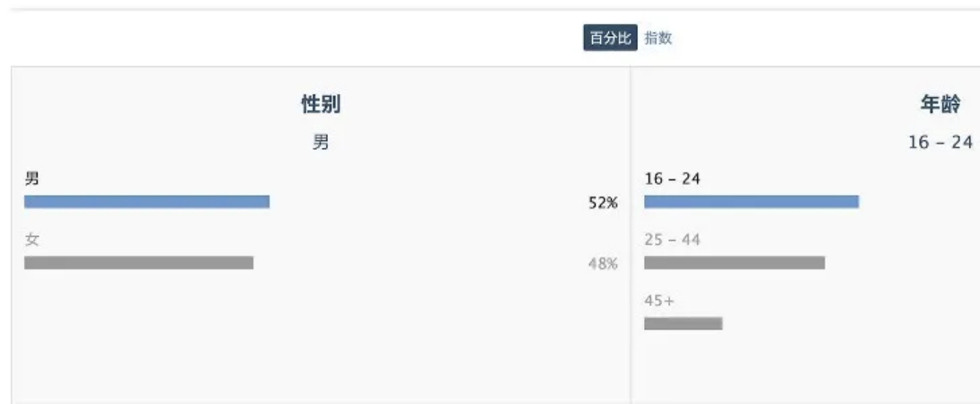Click the blue 16 – 24 age bar
This screenshot has width=980, height=404.
[751, 202]
